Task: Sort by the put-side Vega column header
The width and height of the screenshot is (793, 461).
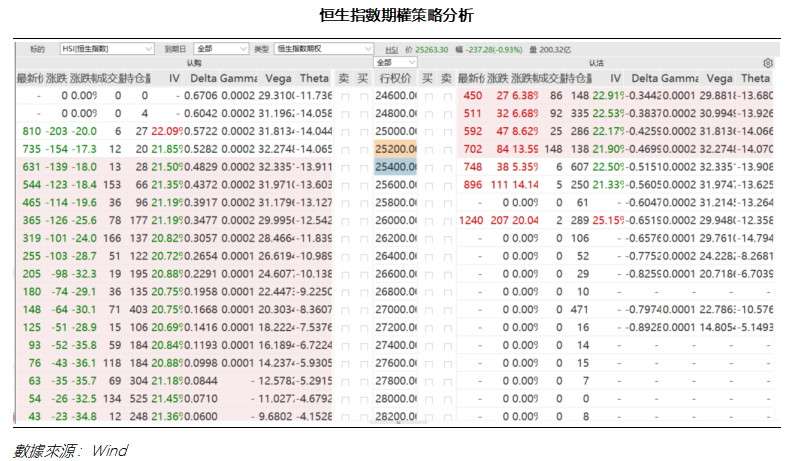Action: pos(719,78)
